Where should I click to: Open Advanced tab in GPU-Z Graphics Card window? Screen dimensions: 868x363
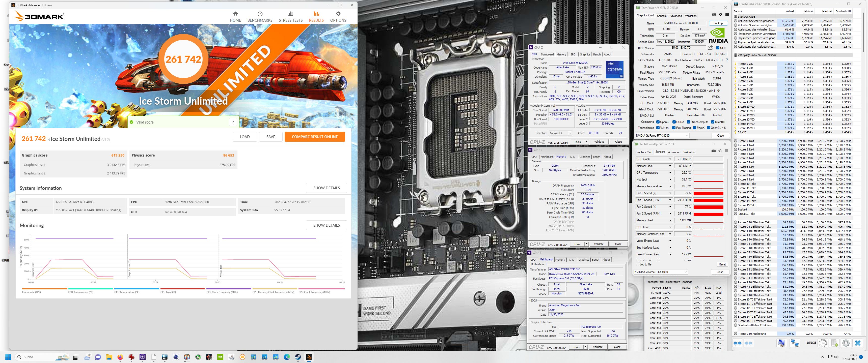point(675,16)
